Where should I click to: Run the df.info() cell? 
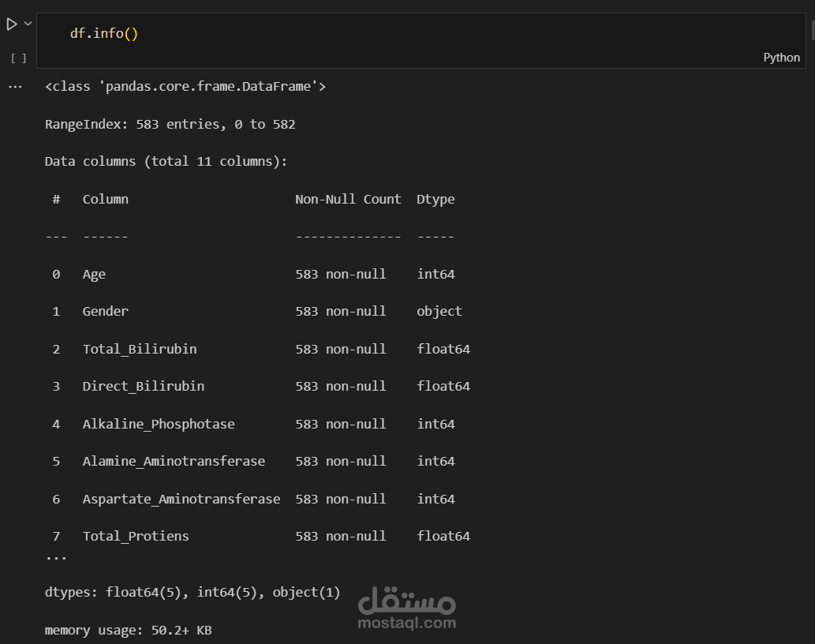[x=12, y=24]
